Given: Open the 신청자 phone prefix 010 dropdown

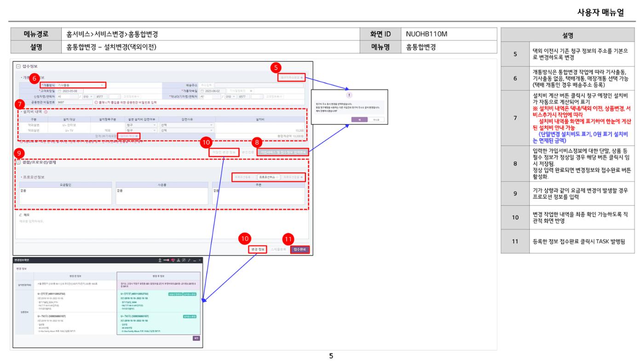Looking at the screenshot, I should (x=88, y=97).
